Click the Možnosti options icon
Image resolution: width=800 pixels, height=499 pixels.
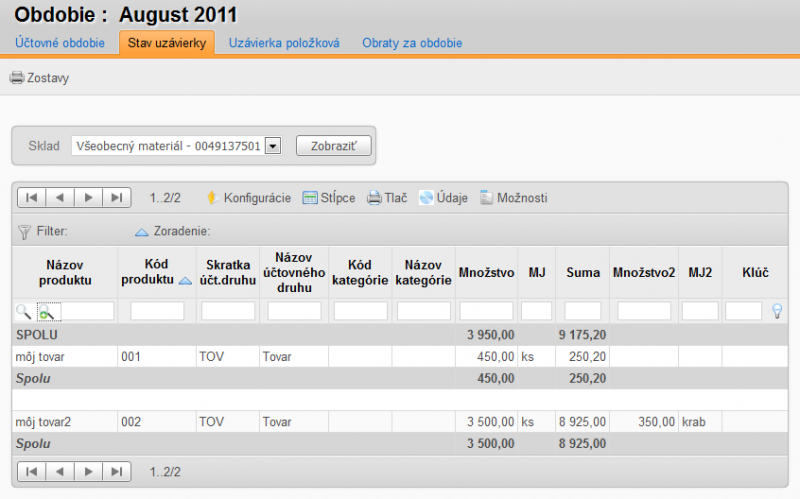pos(486,197)
